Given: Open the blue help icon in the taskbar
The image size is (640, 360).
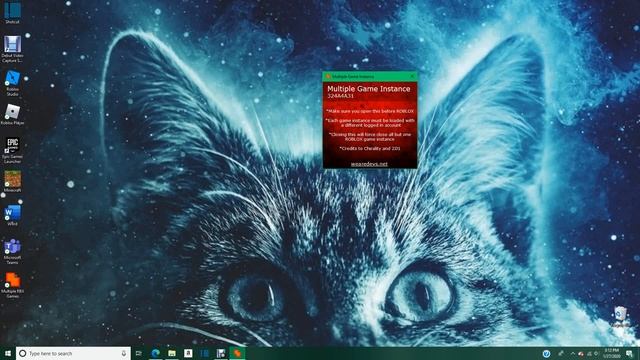Looking at the screenshot, I should pos(547,353).
